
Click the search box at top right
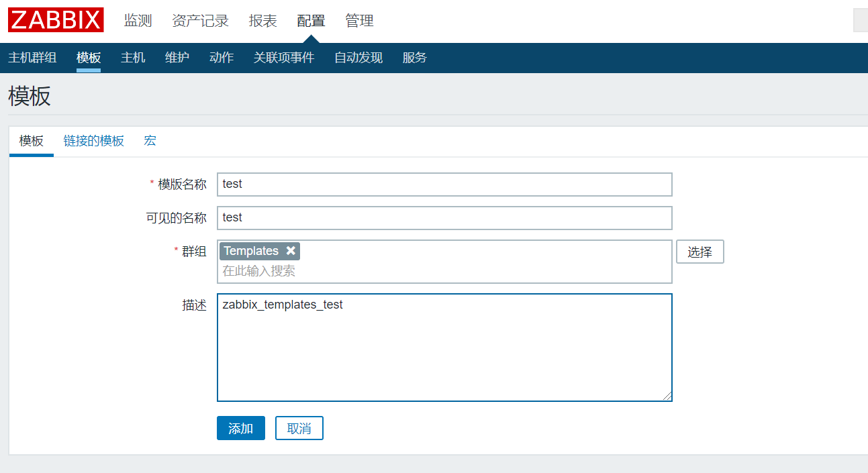click(861, 20)
